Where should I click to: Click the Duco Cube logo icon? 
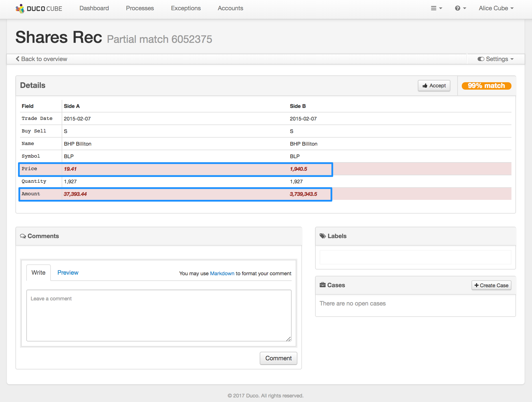tap(20, 9)
